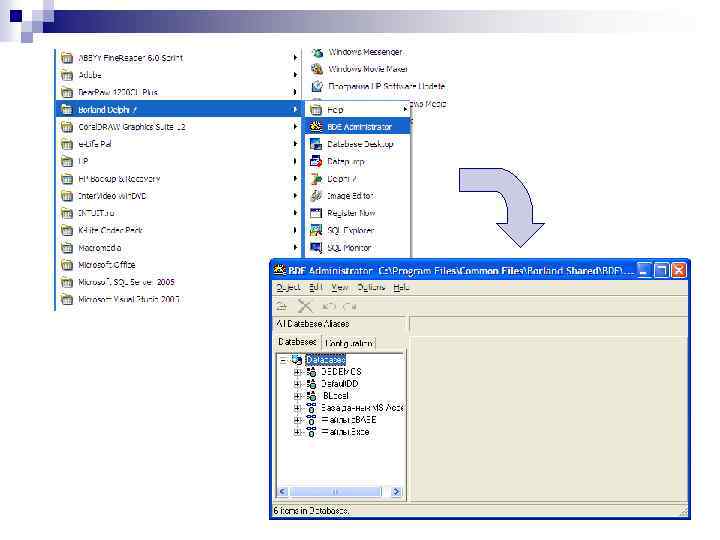The height and width of the screenshot is (540, 720).
Task: Launch BDE Administrator from the submenu
Action: (x=358, y=127)
